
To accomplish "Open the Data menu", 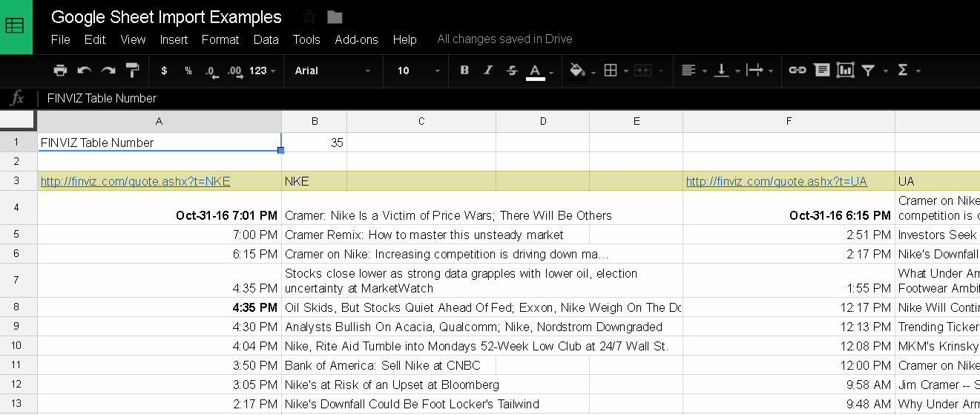I will pos(266,39).
